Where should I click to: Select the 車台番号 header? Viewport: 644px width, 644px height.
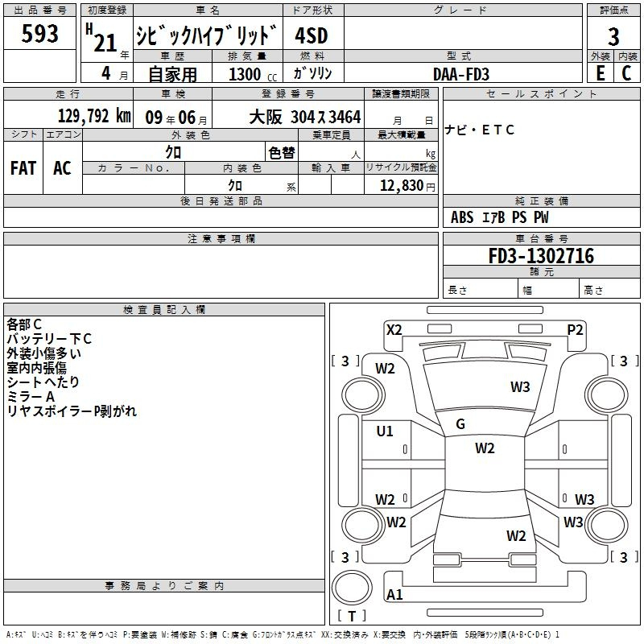[541, 238]
